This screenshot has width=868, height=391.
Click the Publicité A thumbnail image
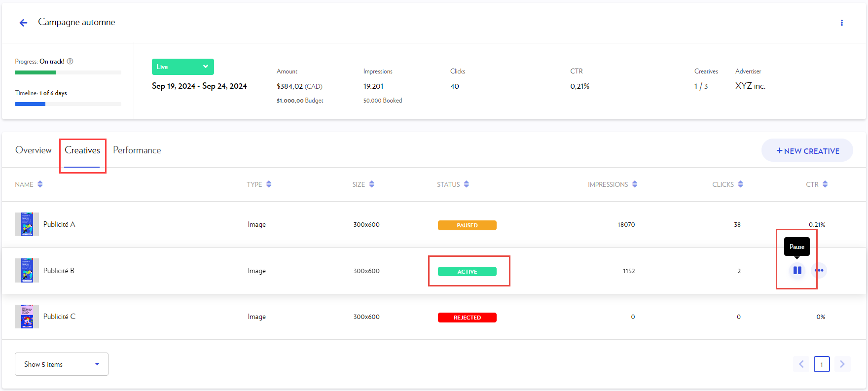(x=27, y=224)
